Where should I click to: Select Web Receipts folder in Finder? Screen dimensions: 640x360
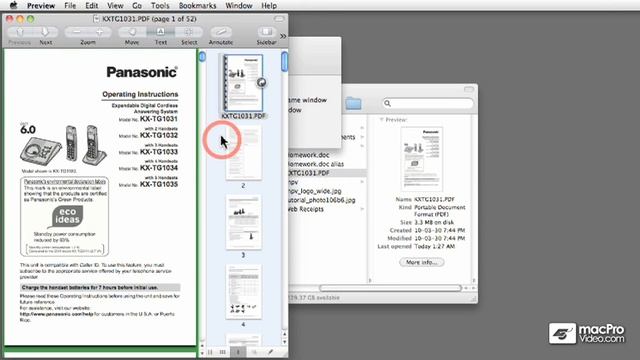306,209
